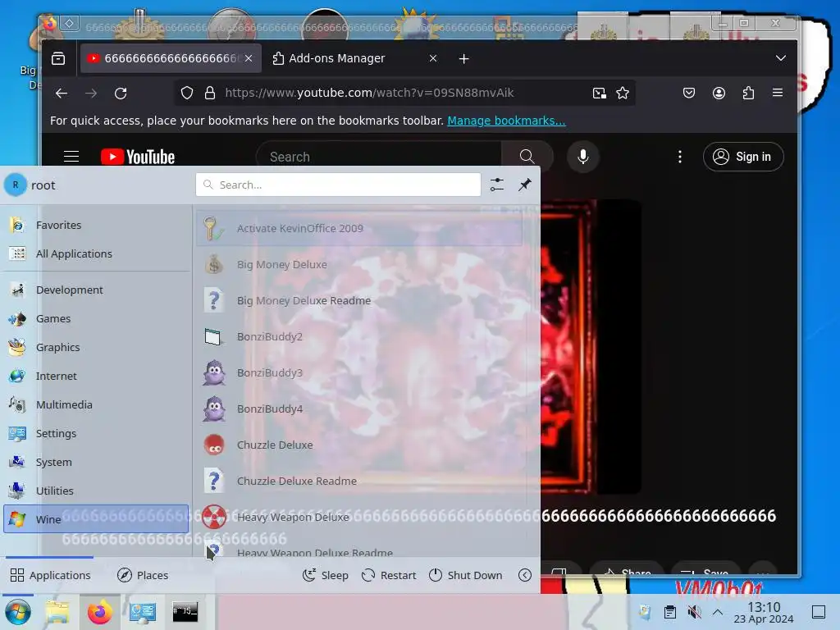840x630 pixels.
Task: Click YouTube search magnifier button
Action: [527, 157]
